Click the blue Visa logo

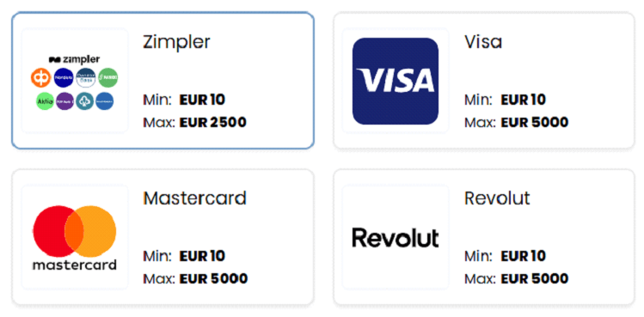396,81
